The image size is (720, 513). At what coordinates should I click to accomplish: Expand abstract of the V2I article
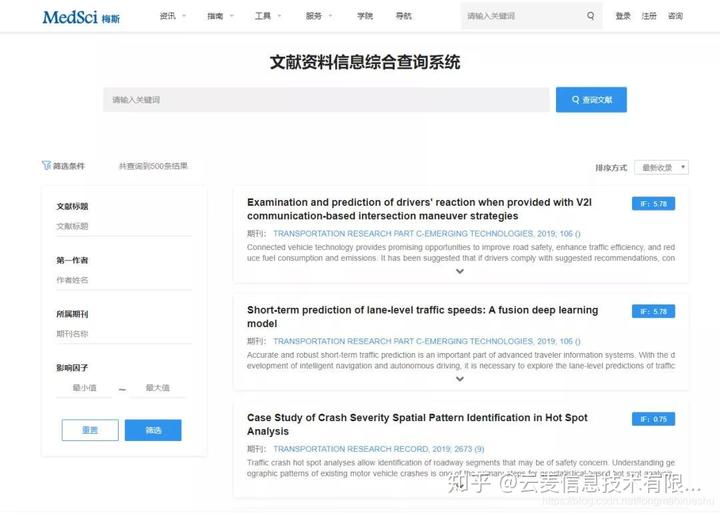(460, 271)
